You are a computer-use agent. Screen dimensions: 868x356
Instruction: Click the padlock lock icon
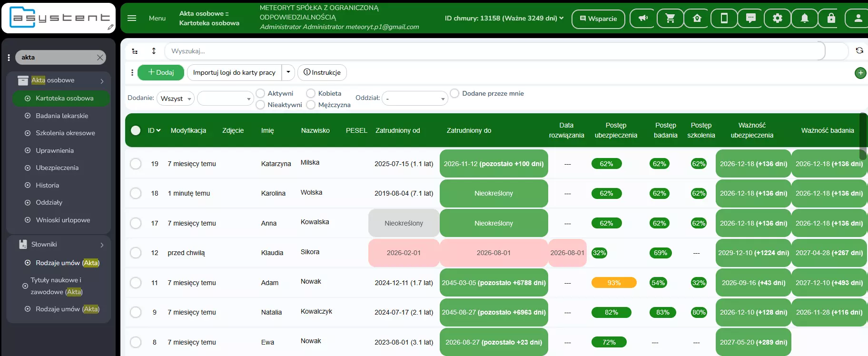(x=831, y=19)
